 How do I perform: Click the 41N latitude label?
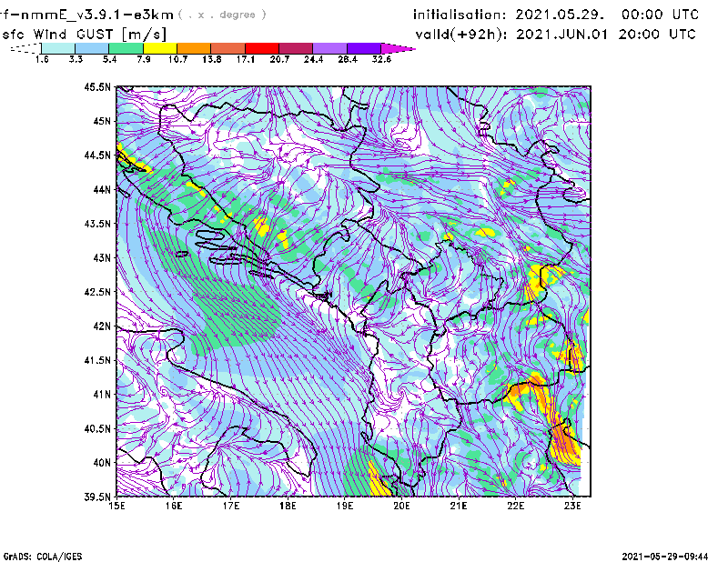(x=102, y=394)
